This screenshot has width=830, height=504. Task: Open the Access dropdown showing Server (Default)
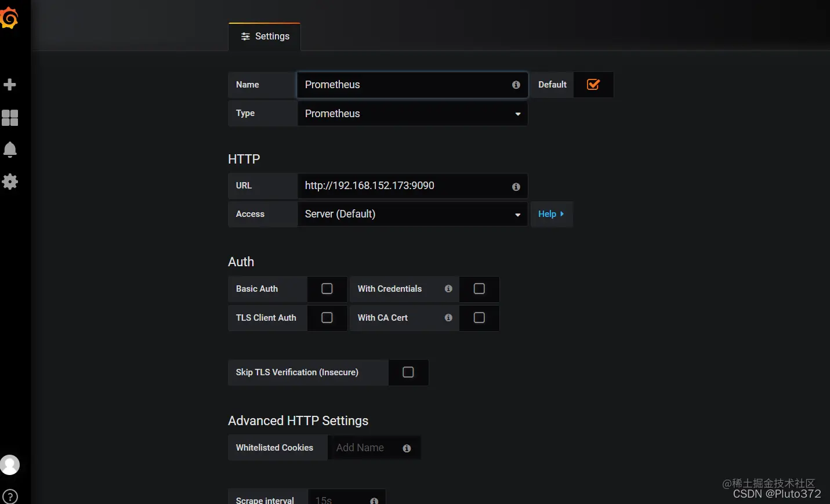pos(412,214)
